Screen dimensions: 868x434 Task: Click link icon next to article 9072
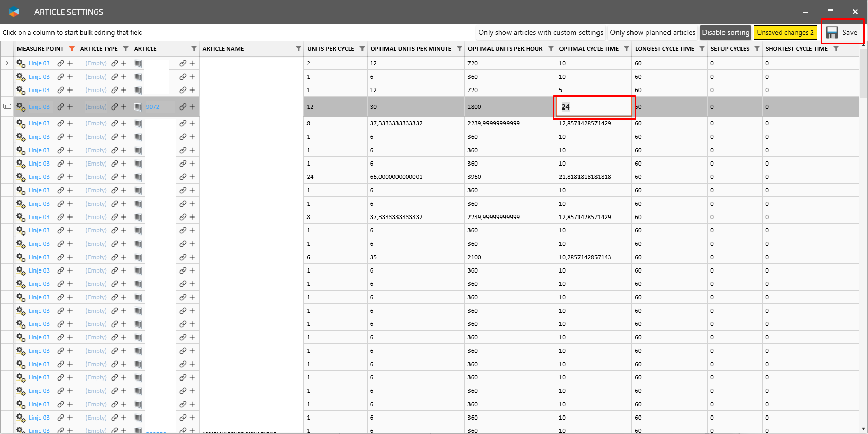(x=183, y=107)
